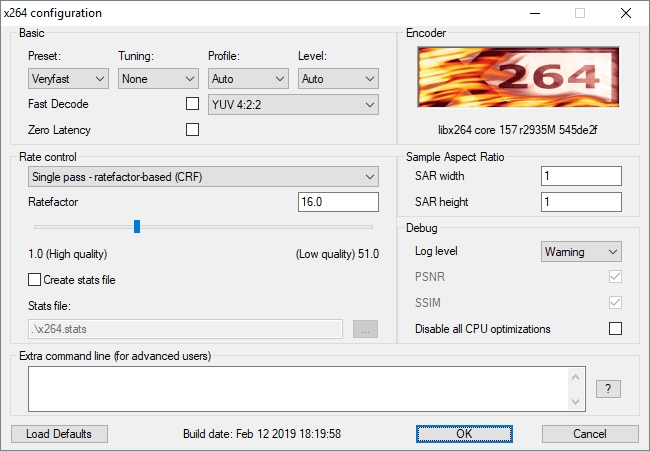650x451 pixels.
Task: Open the Log level dropdown showing Warning
Action: (x=581, y=252)
